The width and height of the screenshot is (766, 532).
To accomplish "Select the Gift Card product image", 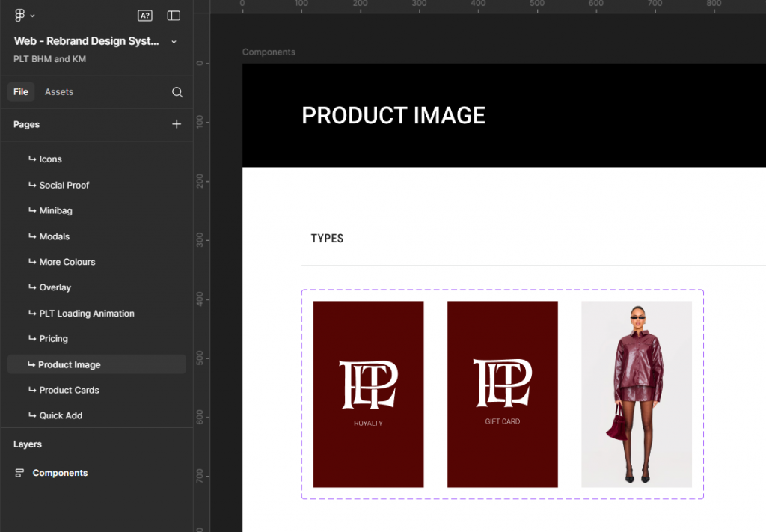I will pos(502,394).
